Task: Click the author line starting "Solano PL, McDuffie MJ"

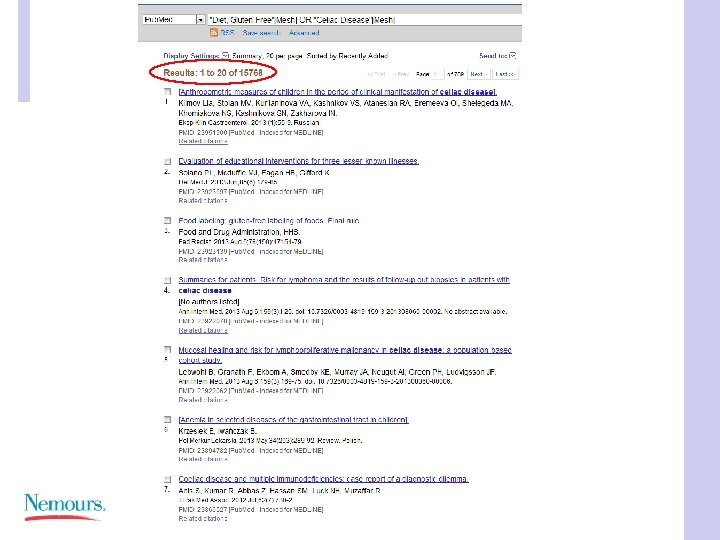Action: coord(254,173)
